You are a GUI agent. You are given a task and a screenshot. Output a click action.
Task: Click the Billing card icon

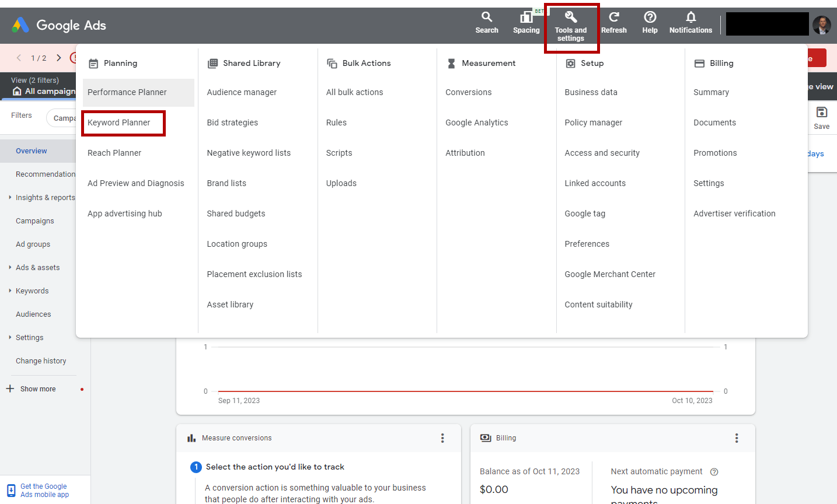(x=699, y=63)
